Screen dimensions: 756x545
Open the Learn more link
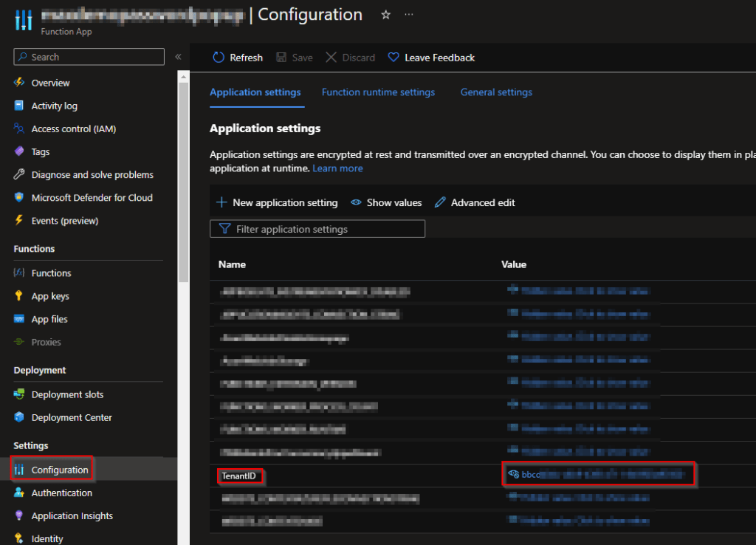tap(337, 168)
